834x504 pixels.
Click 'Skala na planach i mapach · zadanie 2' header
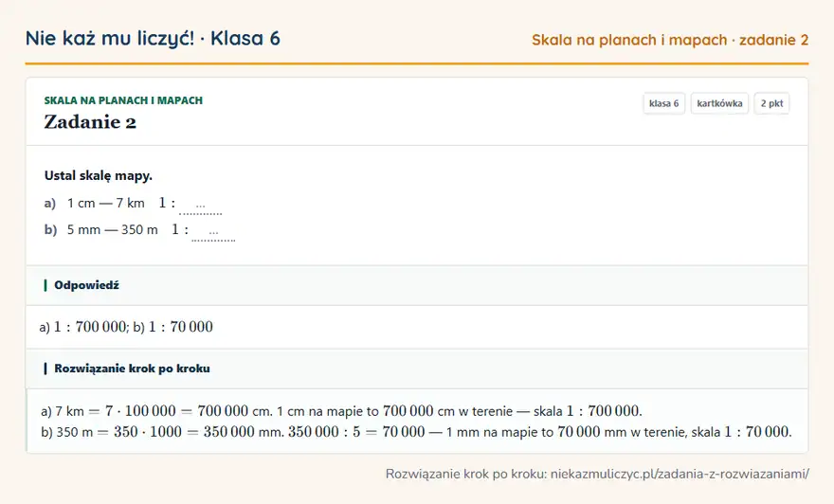click(x=670, y=40)
